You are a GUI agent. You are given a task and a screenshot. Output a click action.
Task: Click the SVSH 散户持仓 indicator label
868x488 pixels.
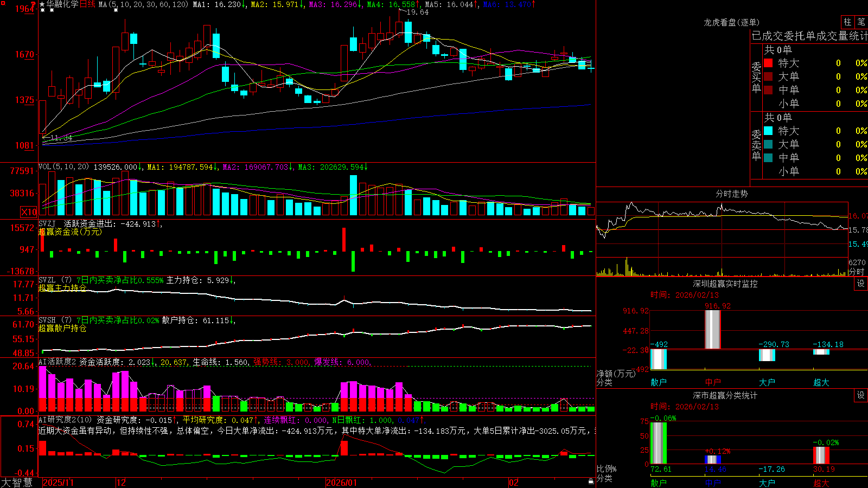tap(136, 320)
